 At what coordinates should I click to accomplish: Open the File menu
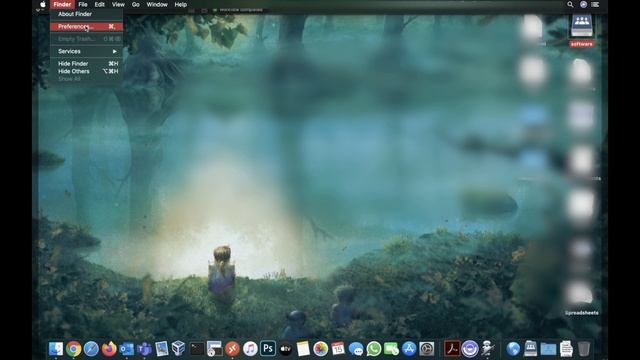coord(83,4)
